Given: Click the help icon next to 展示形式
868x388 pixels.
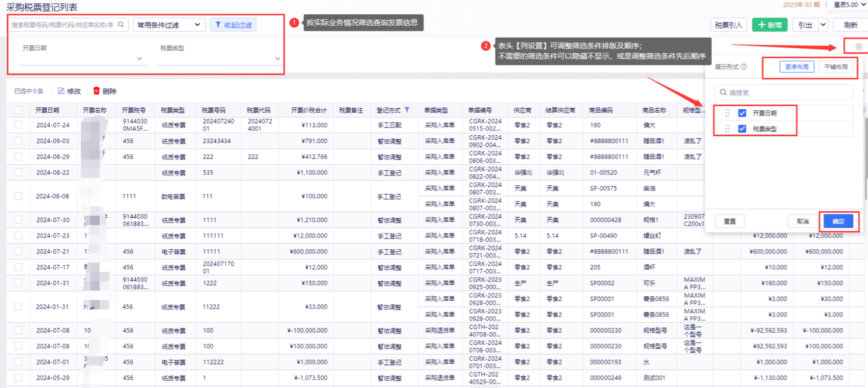Looking at the screenshot, I should 743,67.
